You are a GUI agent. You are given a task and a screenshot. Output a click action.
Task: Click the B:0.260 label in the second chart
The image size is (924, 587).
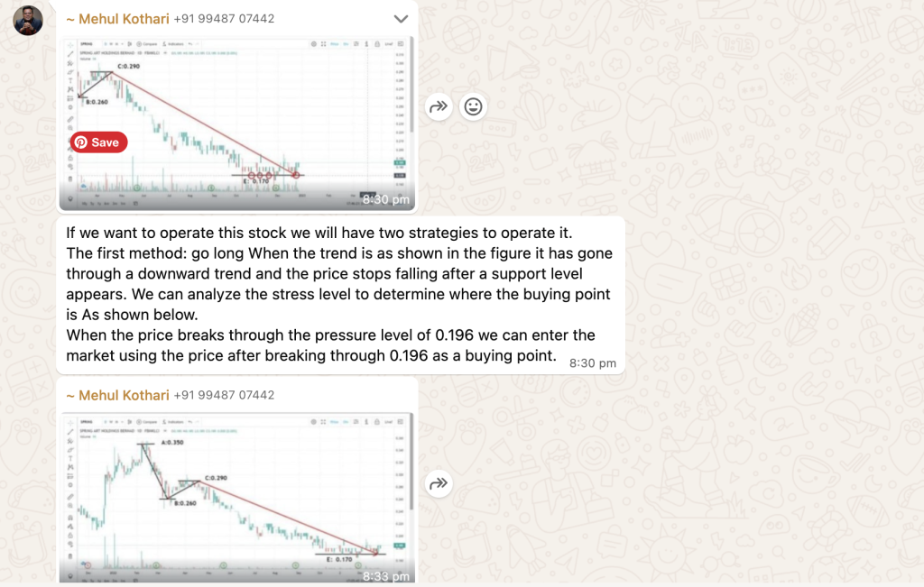tap(185, 503)
